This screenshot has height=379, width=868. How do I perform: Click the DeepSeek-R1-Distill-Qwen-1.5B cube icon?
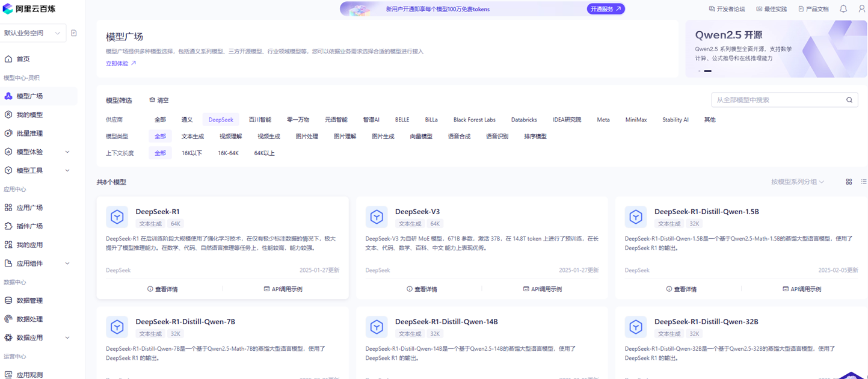(x=636, y=217)
